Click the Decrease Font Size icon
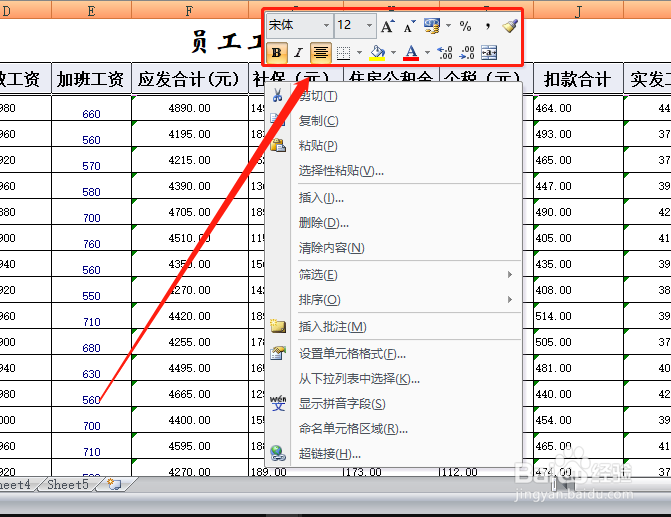This screenshot has width=671, height=517. coord(409,26)
